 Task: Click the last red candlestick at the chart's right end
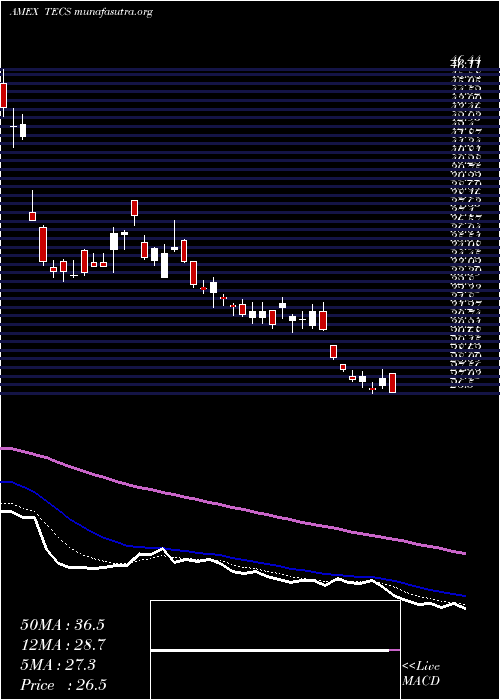[x=392, y=383]
